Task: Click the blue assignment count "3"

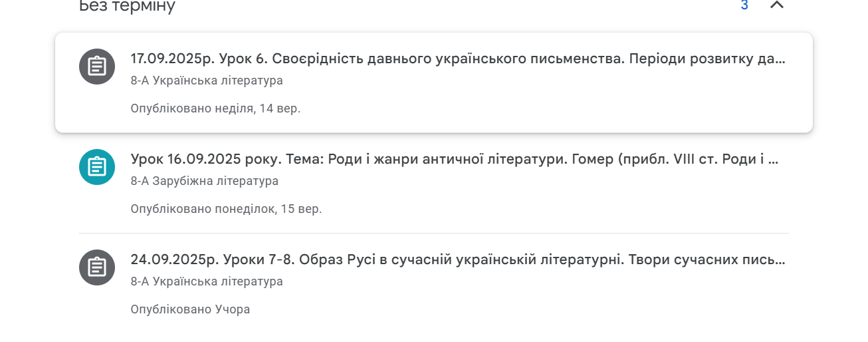Action: pyautogui.click(x=744, y=6)
